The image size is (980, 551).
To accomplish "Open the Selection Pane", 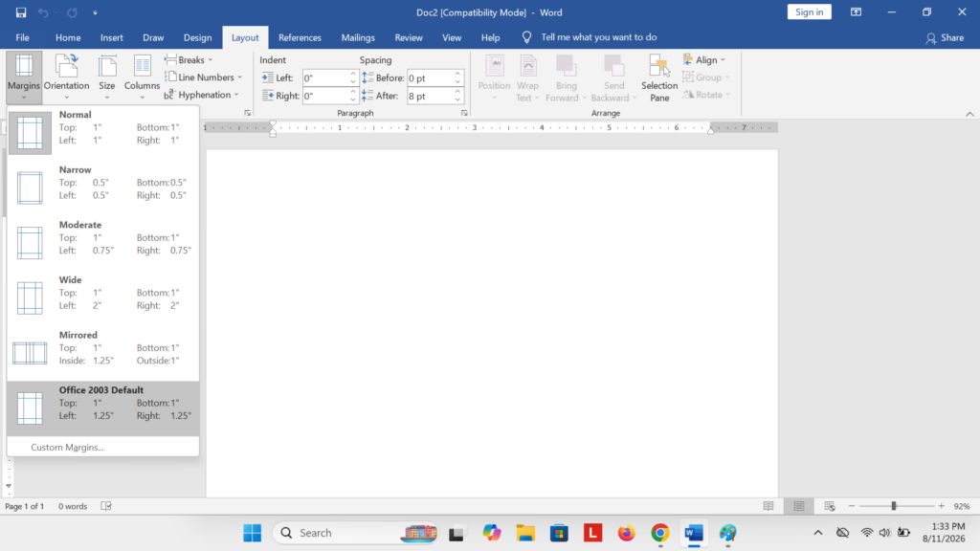I will (659, 78).
